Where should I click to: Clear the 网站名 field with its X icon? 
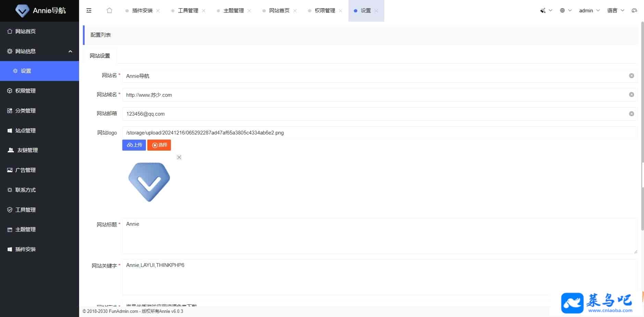[x=631, y=76]
